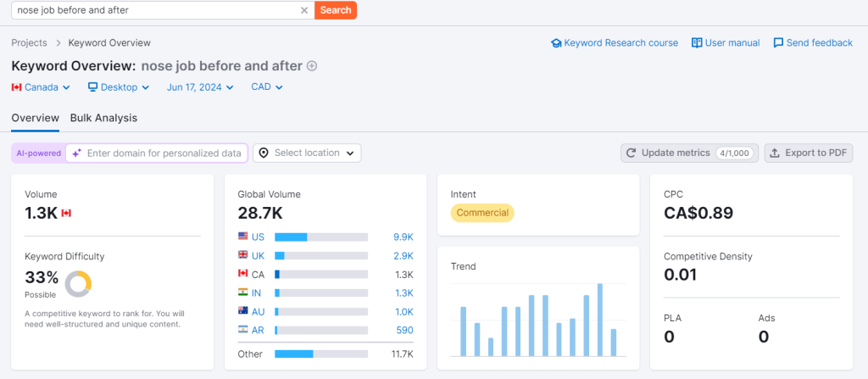
Task: Click the AI-powered badge
Action: [x=39, y=153]
